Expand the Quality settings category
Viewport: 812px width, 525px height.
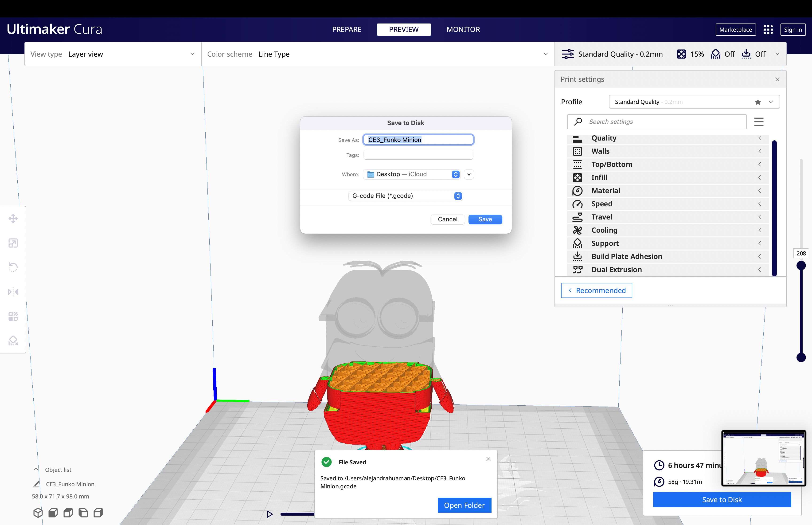pos(668,138)
